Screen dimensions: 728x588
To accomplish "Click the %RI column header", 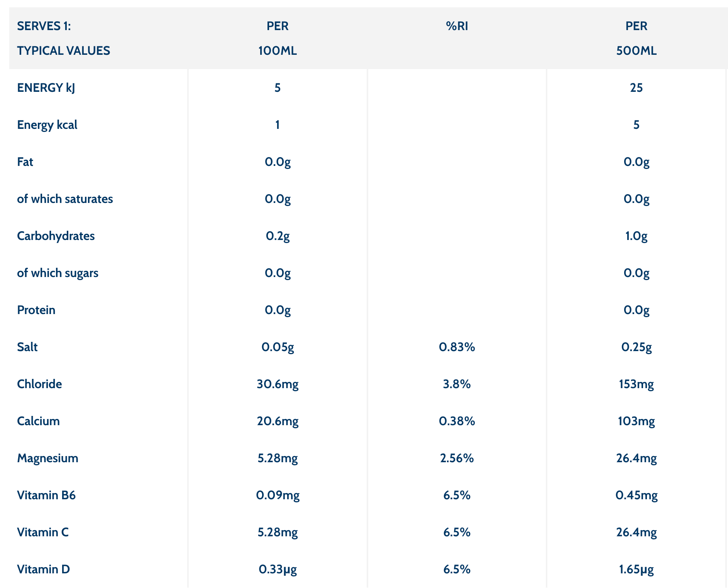I will tap(457, 26).
